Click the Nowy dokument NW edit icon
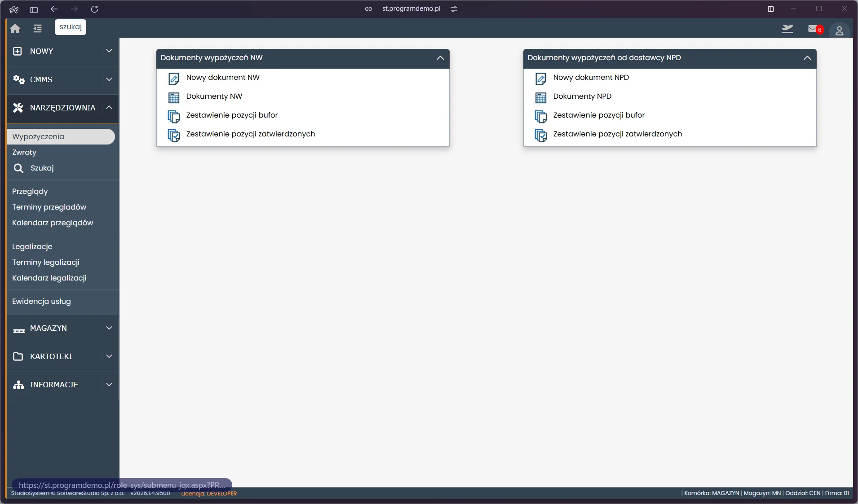 coord(174,79)
